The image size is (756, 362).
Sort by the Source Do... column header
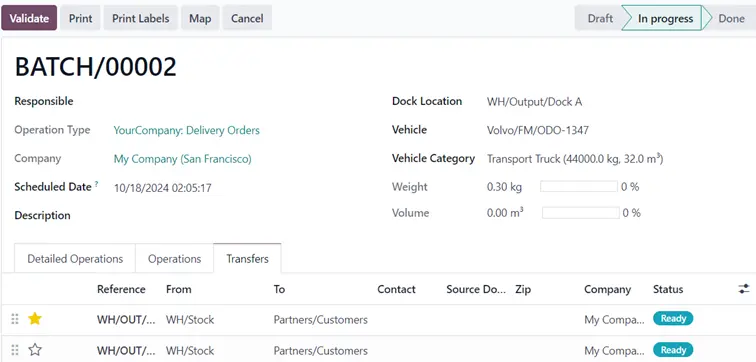pyautogui.click(x=476, y=289)
